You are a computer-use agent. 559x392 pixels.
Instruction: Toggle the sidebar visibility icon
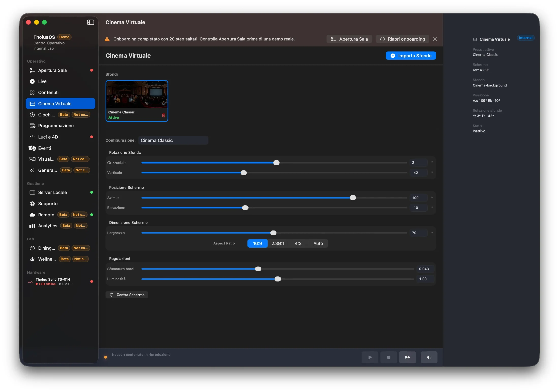pyautogui.click(x=90, y=22)
